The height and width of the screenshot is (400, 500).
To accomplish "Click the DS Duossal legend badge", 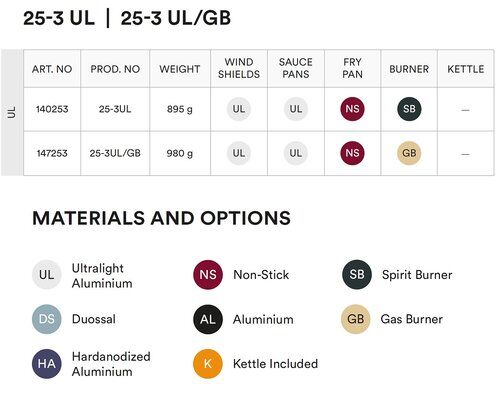I will click(47, 319).
